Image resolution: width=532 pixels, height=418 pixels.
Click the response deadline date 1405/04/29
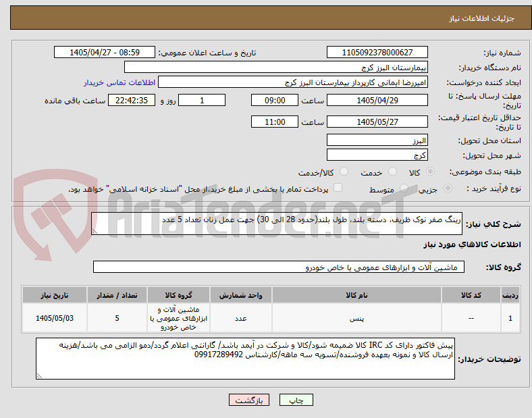point(377,101)
